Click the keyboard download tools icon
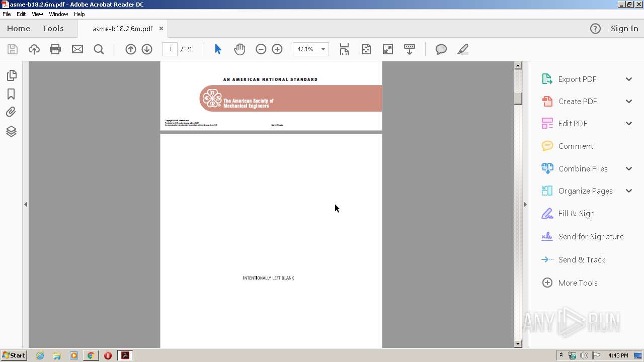Viewport: 644px width, 362px height. point(410,49)
